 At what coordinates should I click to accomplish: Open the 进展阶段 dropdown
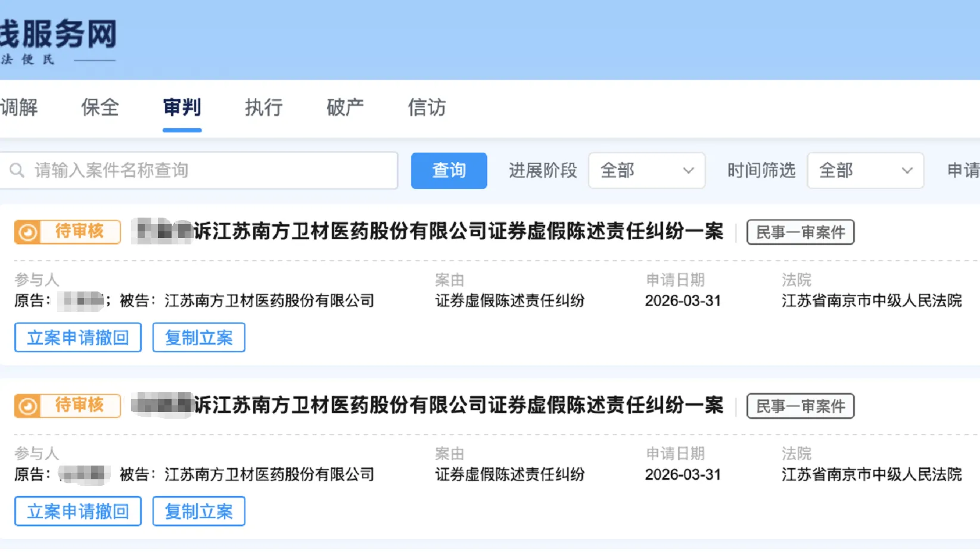646,170
